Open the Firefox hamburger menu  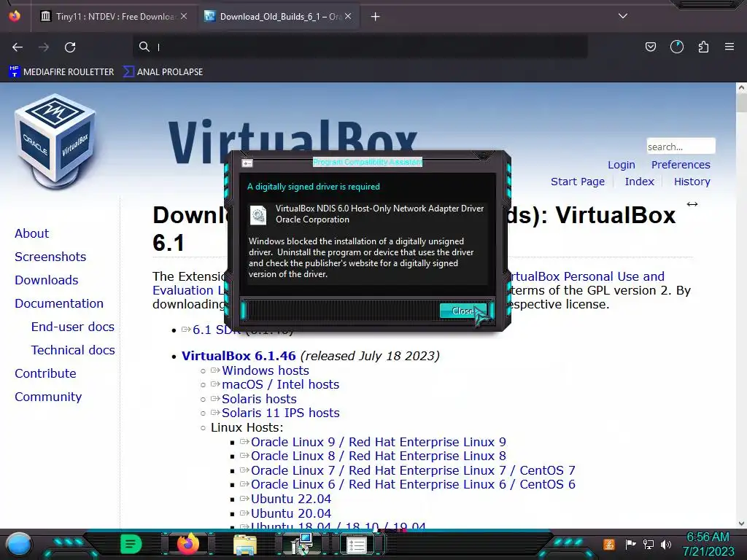point(729,47)
